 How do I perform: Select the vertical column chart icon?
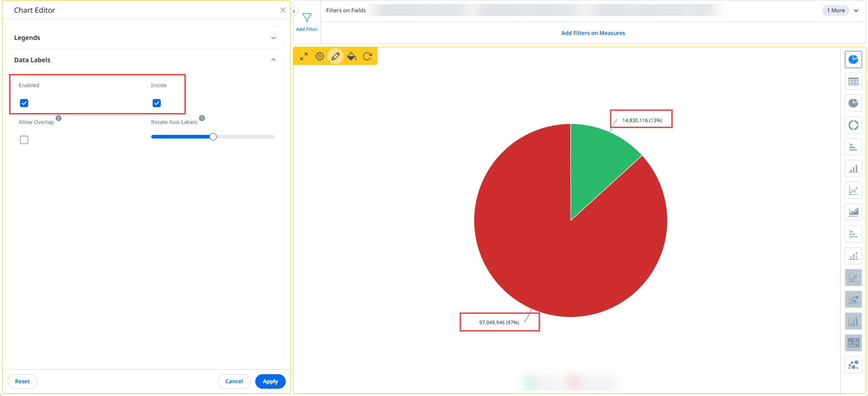click(853, 168)
